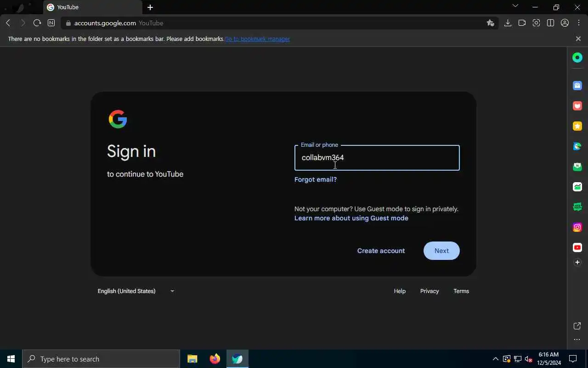Select the Whale browser taskbar icon
Image resolution: width=588 pixels, height=368 pixels.
[x=237, y=359]
